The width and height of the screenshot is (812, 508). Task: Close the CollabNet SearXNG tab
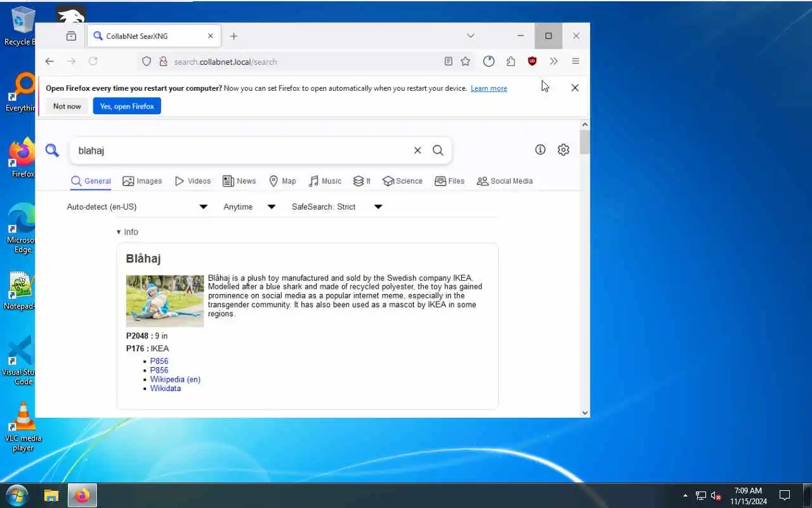pyautogui.click(x=211, y=36)
